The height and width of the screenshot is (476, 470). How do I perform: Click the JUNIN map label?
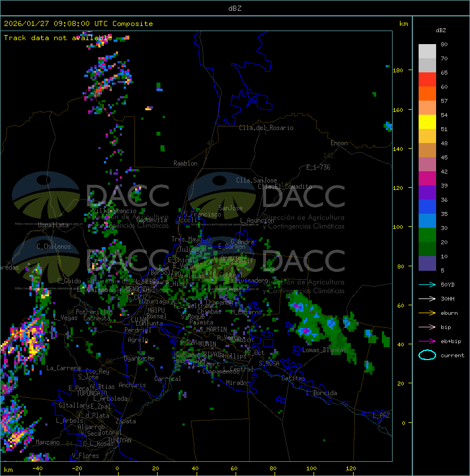[207, 344]
